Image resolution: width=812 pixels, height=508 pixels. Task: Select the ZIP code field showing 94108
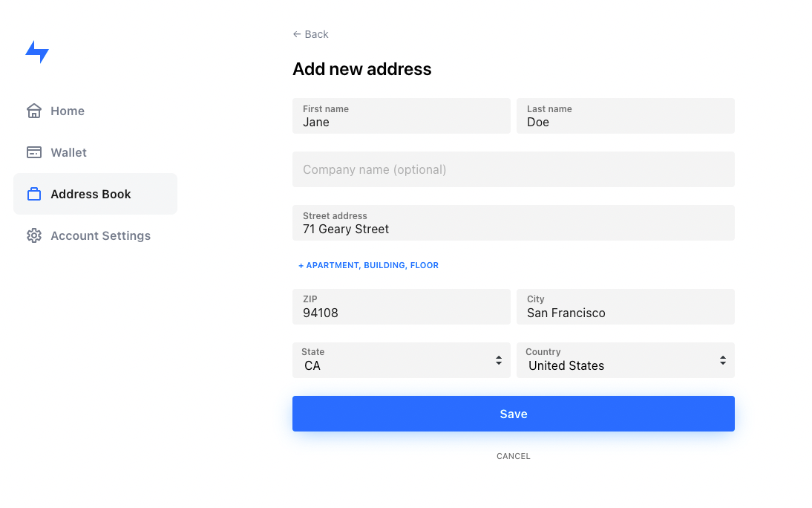click(401, 307)
